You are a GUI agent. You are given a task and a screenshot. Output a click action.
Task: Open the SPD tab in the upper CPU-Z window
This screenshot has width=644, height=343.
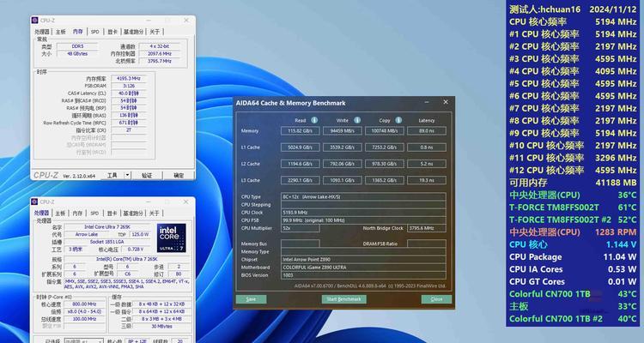coord(94,32)
